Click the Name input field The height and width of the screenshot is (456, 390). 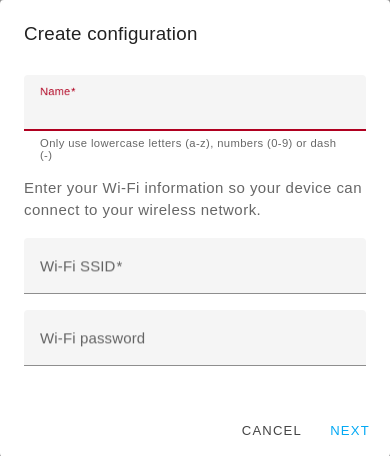pos(195,103)
